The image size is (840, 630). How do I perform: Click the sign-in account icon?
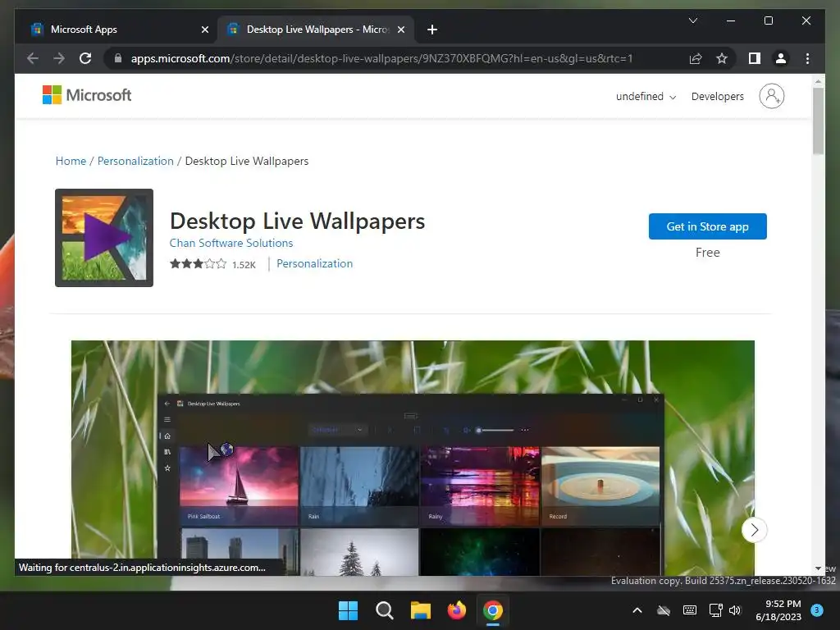pos(771,96)
